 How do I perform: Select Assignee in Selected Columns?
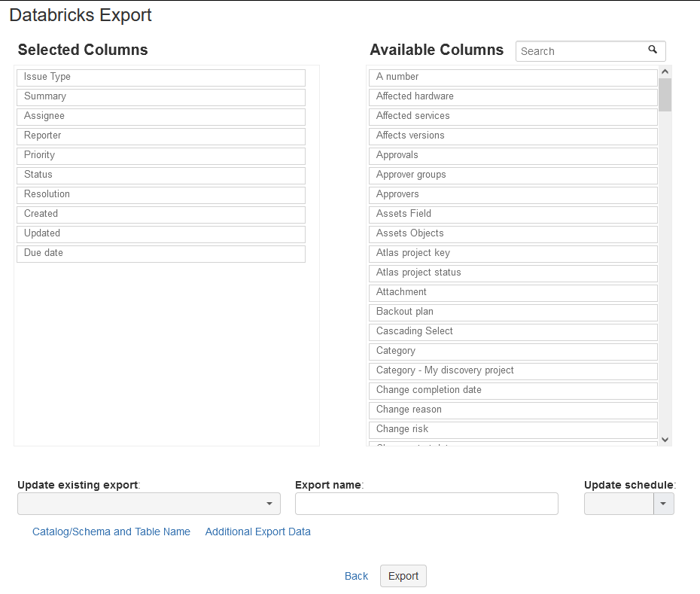pos(161,117)
